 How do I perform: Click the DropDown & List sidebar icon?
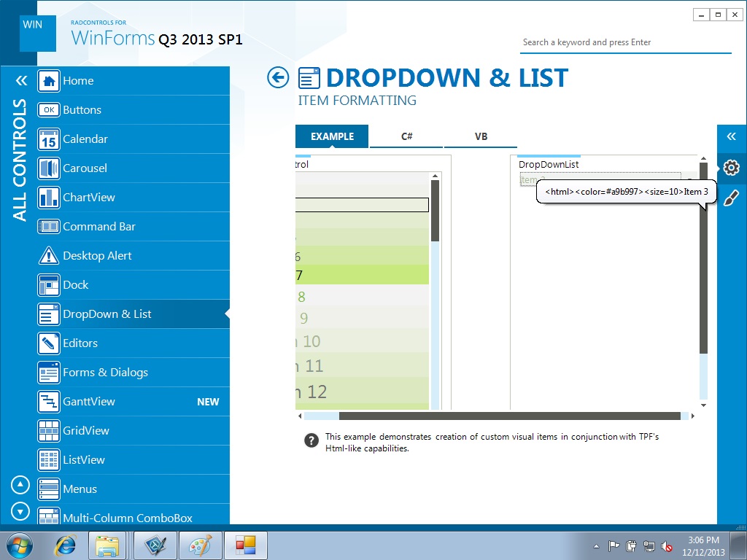tap(49, 314)
